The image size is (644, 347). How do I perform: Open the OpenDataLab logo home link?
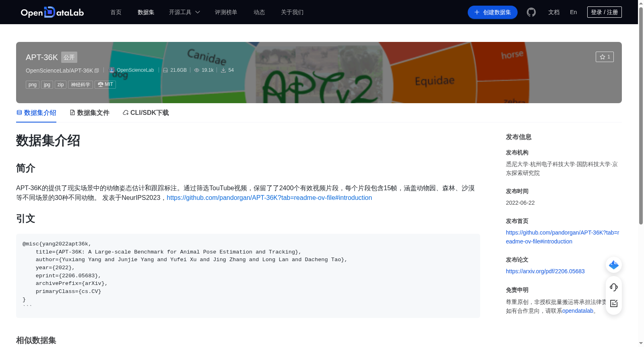pos(52,12)
